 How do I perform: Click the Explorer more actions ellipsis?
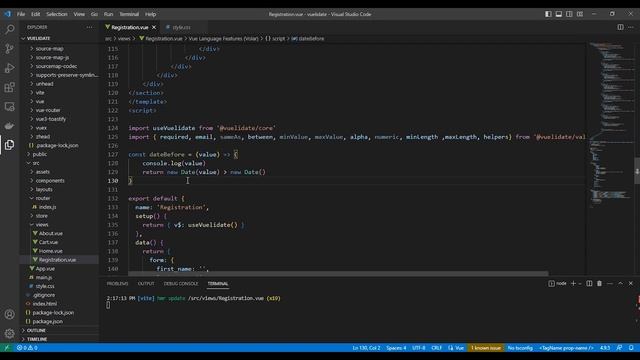click(x=89, y=27)
